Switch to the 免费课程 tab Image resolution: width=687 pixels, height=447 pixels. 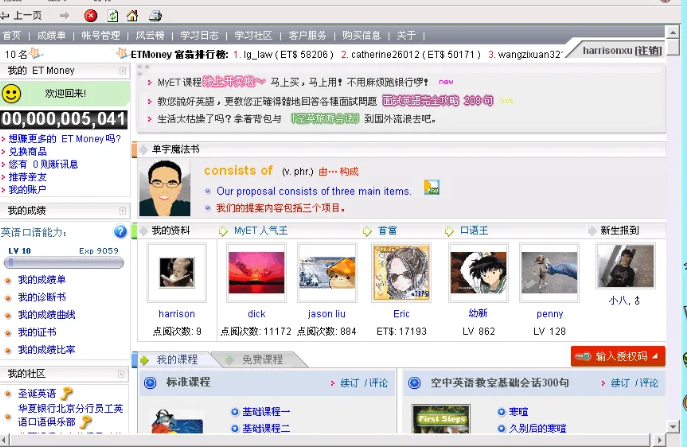tap(263, 360)
